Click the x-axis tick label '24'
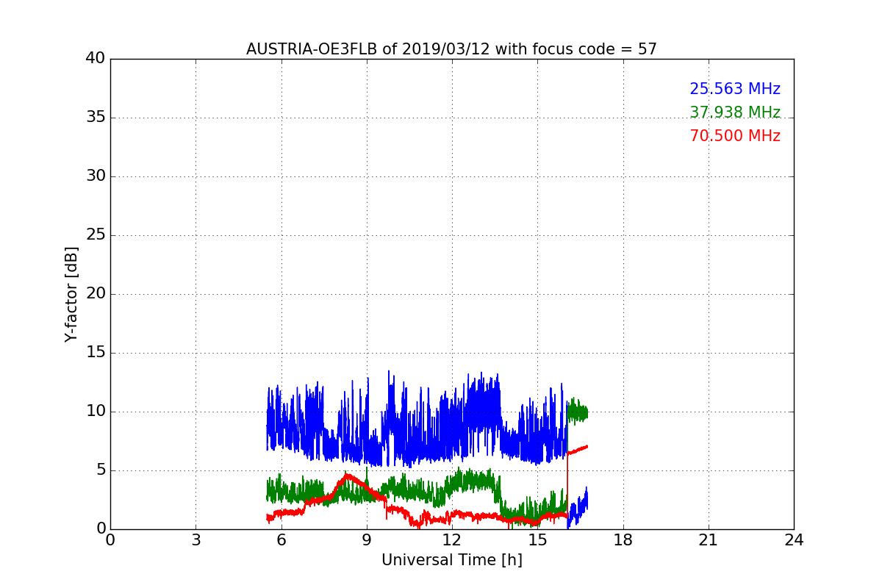The image size is (882, 588). 794,540
